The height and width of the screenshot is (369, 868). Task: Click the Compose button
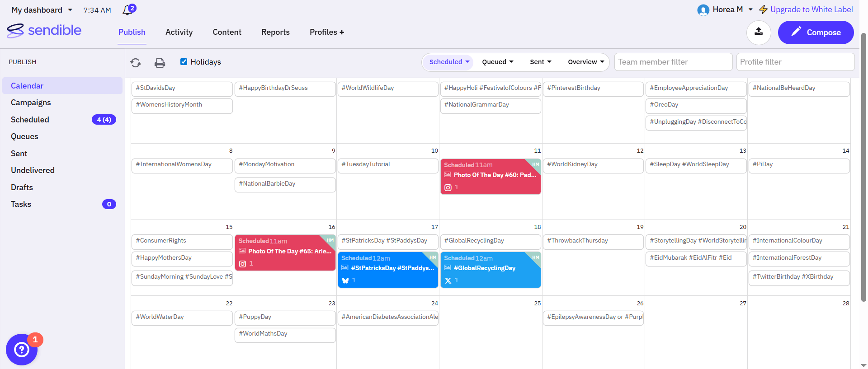816,33
